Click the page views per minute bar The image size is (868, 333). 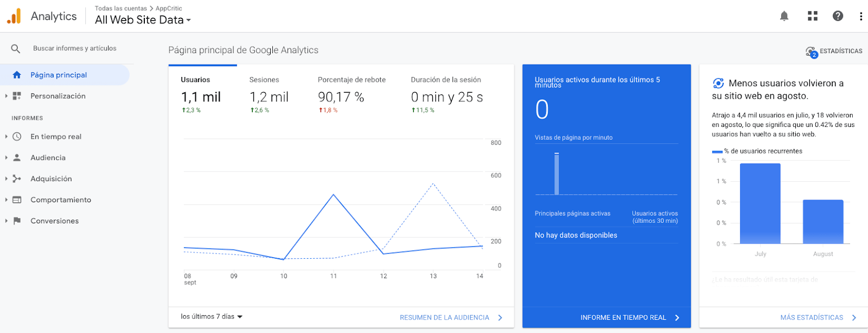coord(557,174)
